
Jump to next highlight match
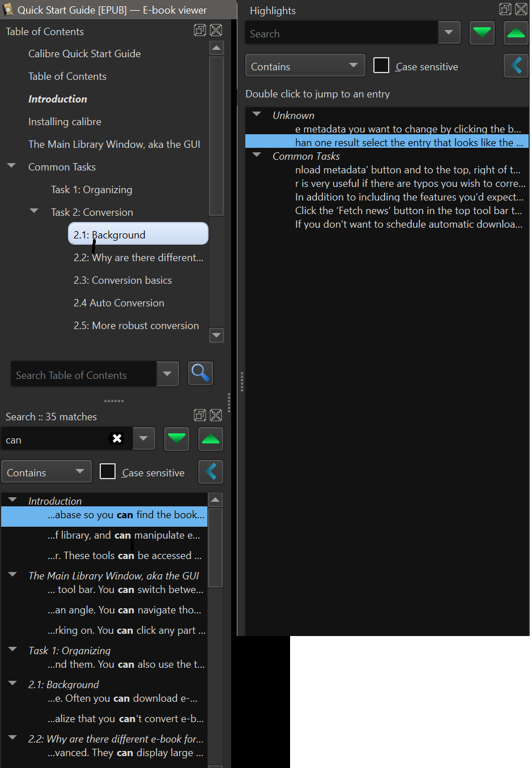pos(482,33)
